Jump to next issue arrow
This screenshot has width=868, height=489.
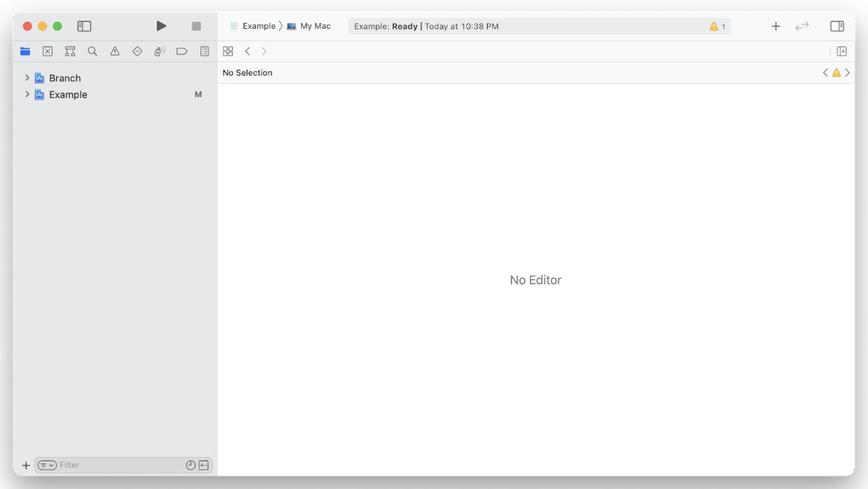(847, 72)
